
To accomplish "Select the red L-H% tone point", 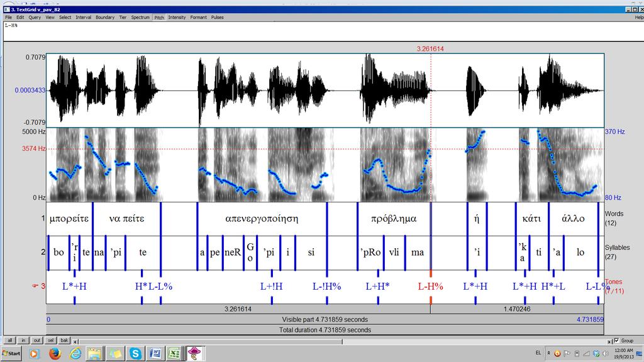I will [x=430, y=287].
